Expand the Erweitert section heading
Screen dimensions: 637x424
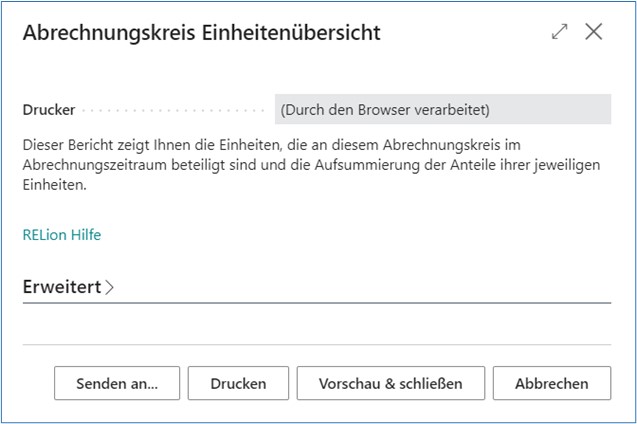pos(62,287)
